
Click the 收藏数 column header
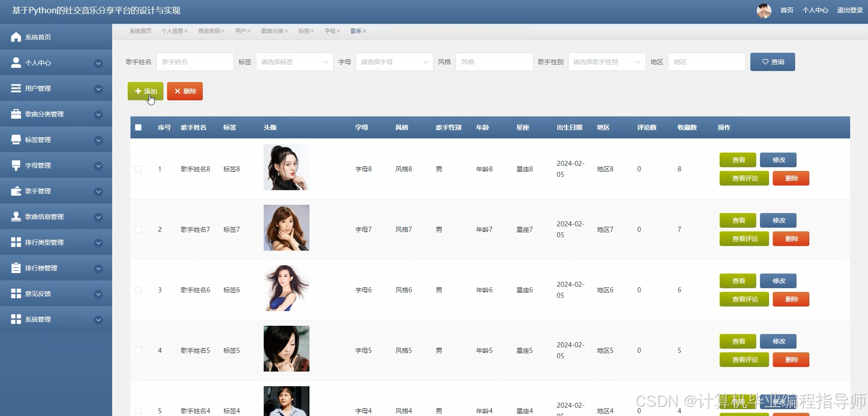(687, 127)
